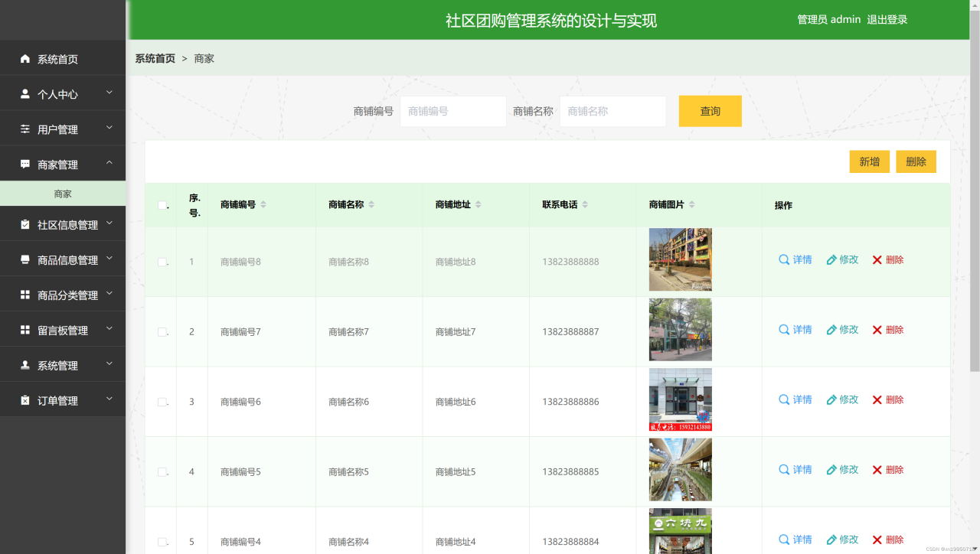The width and height of the screenshot is (980, 554).
Task: Click the pencil edit icon in 商铺编号8 row
Action: pos(831,260)
